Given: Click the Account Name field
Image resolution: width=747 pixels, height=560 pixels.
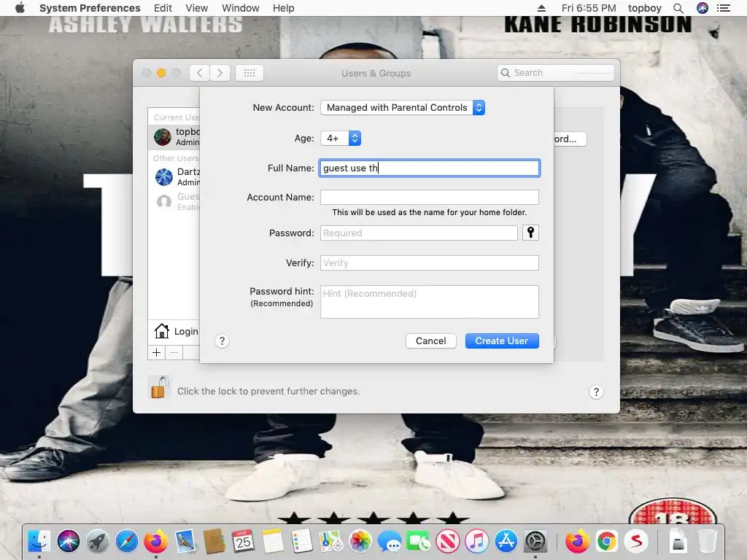Looking at the screenshot, I should tap(429, 197).
